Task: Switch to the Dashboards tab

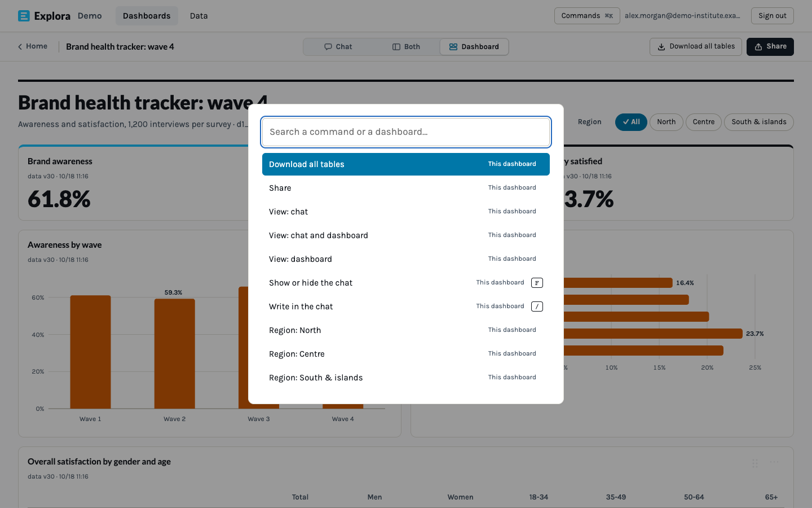Action: coord(147,16)
